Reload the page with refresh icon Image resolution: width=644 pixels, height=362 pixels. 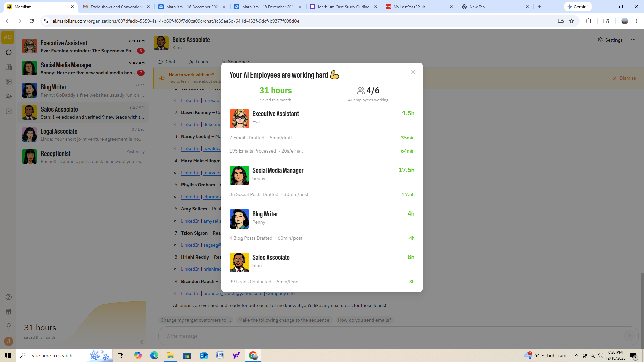coord(32,21)
